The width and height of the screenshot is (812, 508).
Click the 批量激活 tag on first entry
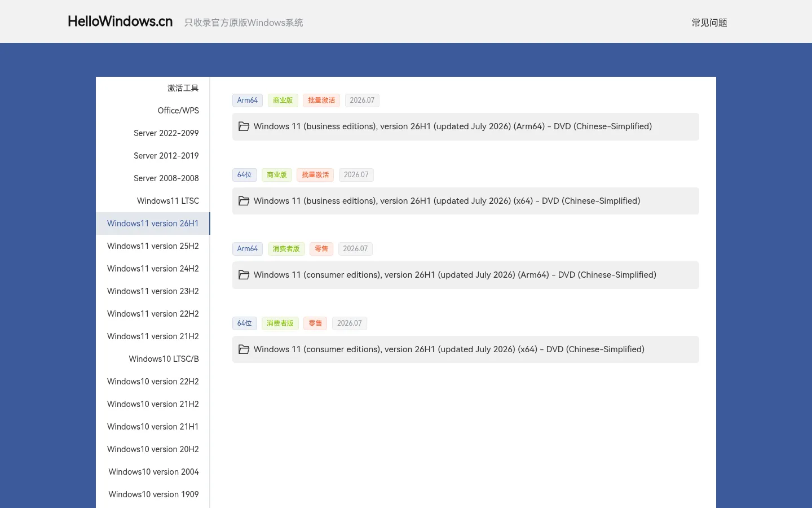click(321, 100)
